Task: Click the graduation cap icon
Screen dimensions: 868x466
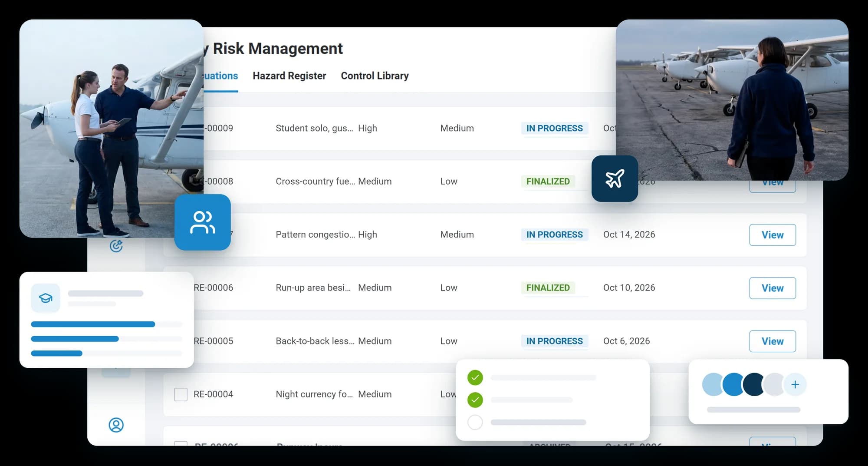Action: [46, 298]
